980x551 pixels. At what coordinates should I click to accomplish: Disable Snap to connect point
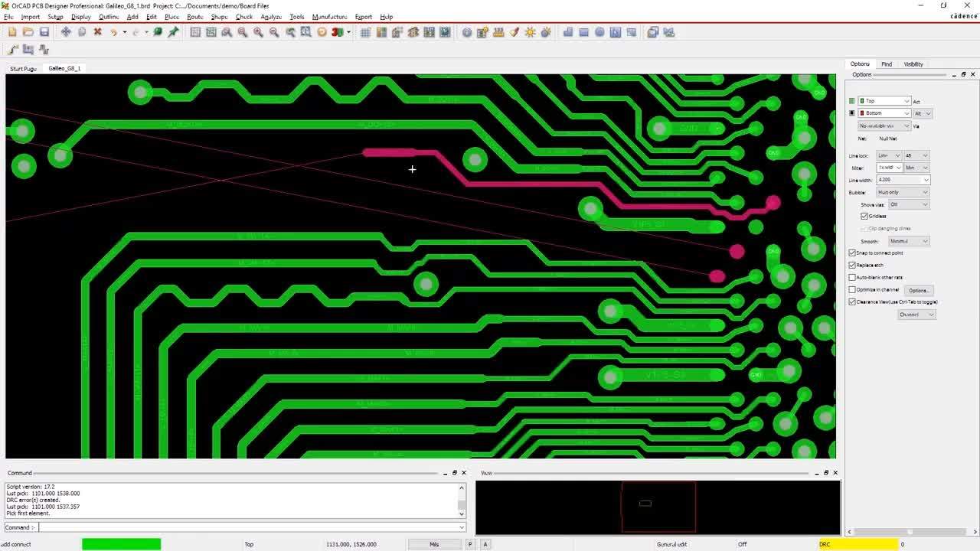pos(852,253)
